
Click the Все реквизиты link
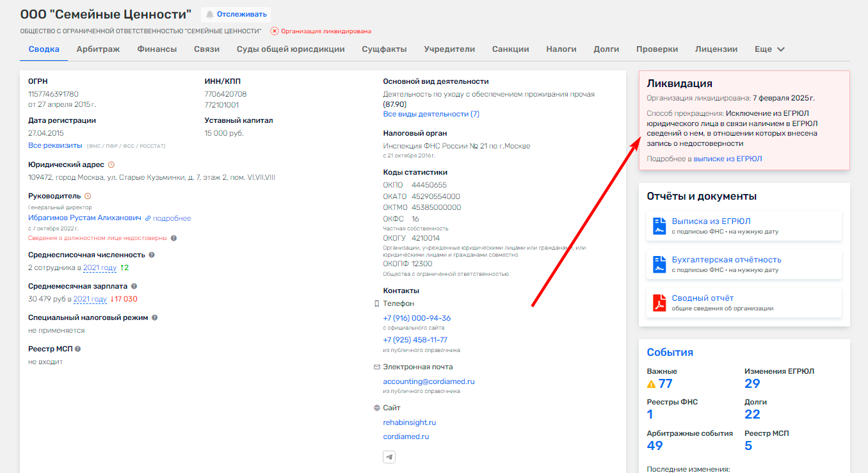[x=55, y=145]
